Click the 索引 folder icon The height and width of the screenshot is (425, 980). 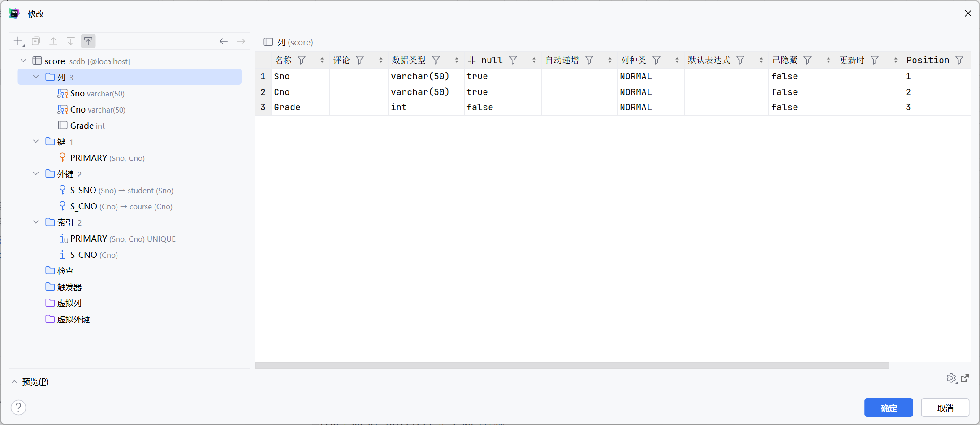point(50,222)
